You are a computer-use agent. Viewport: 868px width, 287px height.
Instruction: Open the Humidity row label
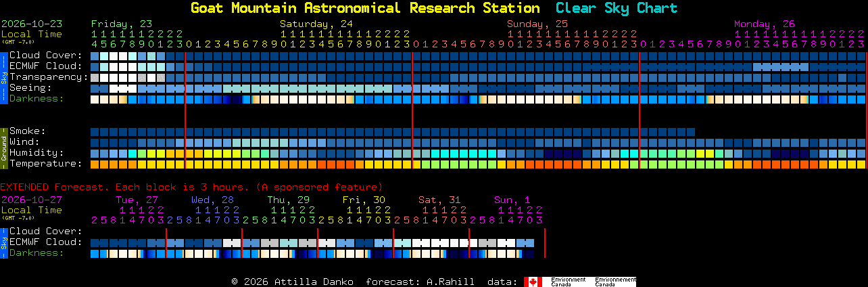coord(37,153)
